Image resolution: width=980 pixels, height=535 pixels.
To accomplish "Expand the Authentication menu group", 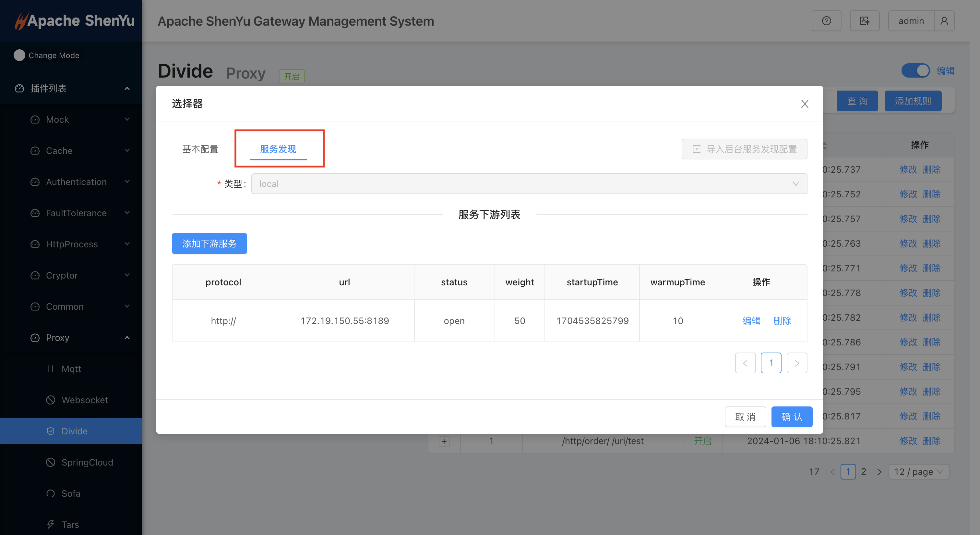I will [76, 181].
